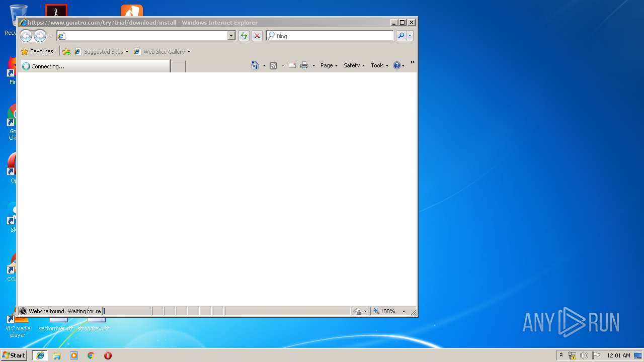Viewport: 644px width, 362px height.
Task: Open the Safety menu
Action: tap(354, 65)
